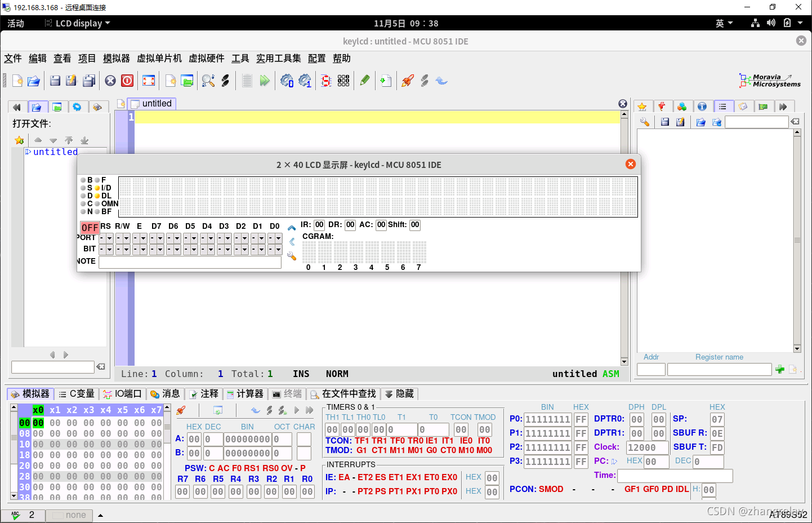Click the I/D yellow indicator in LCD window
Viewport: 812px width, 523px height.
(97, 188)
